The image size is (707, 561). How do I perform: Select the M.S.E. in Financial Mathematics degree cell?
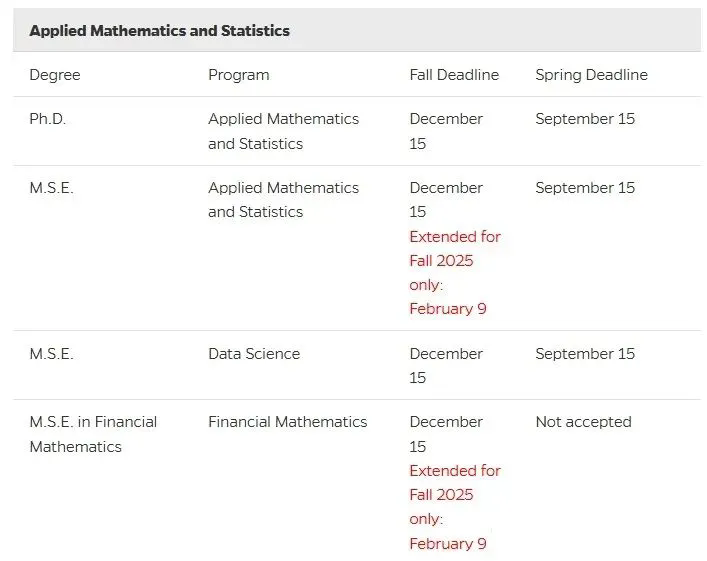(x=93, y=434)
